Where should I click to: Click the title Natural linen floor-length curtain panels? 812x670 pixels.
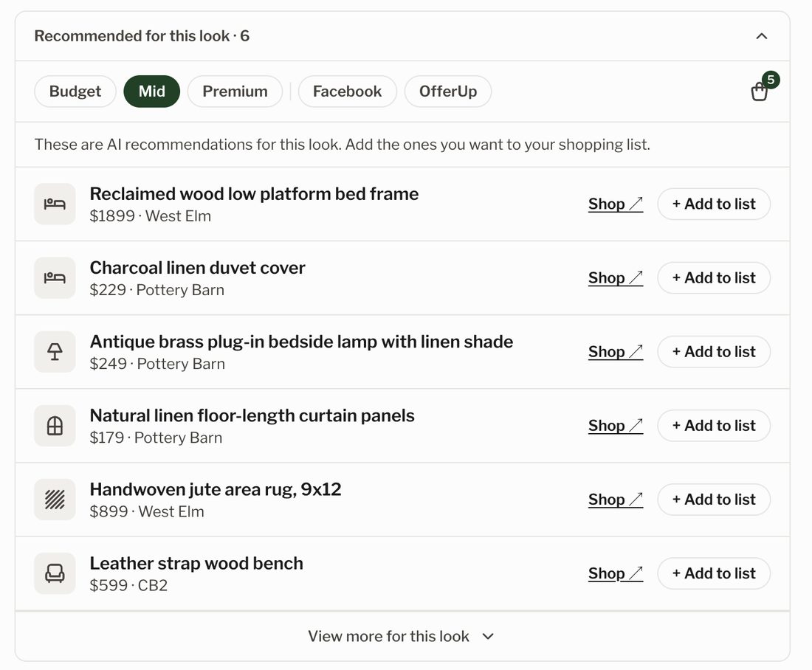(x=252, y=415)
